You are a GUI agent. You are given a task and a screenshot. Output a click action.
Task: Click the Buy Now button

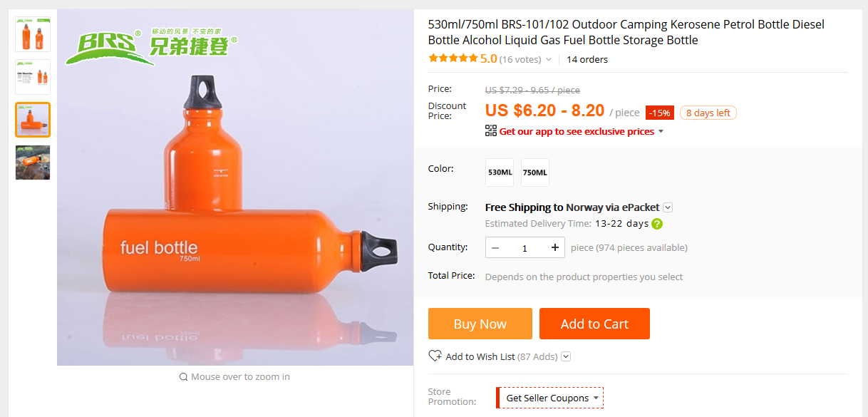point(480,323)
